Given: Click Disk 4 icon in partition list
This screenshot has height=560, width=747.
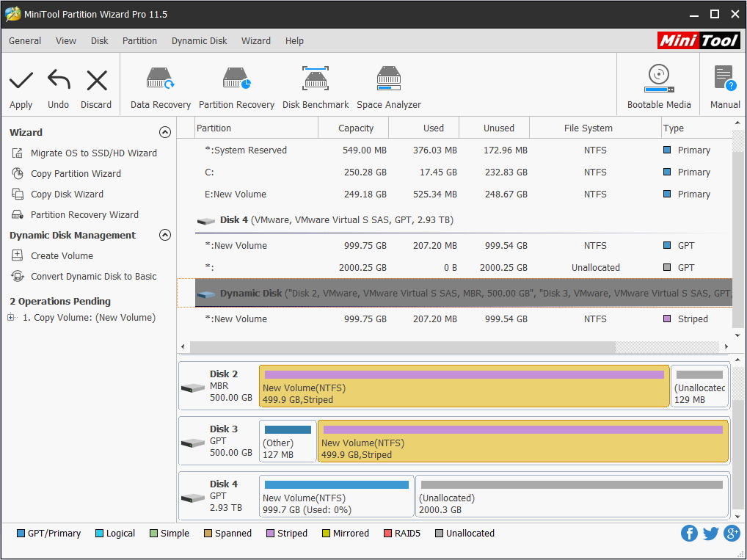Looking at the screenshot, I should click(x=205, y=221).
